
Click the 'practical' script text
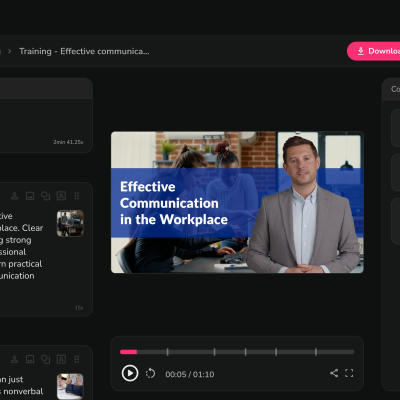pyautogui.click(x=25, y=264)
